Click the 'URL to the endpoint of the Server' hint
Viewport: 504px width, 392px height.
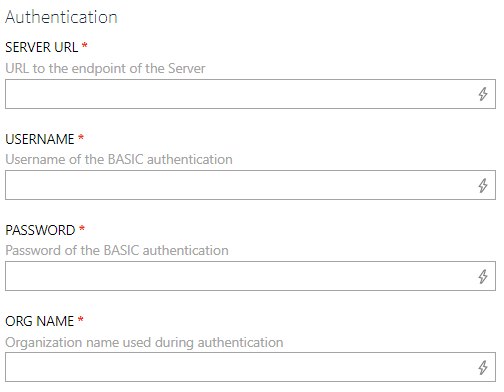(105, 68)
